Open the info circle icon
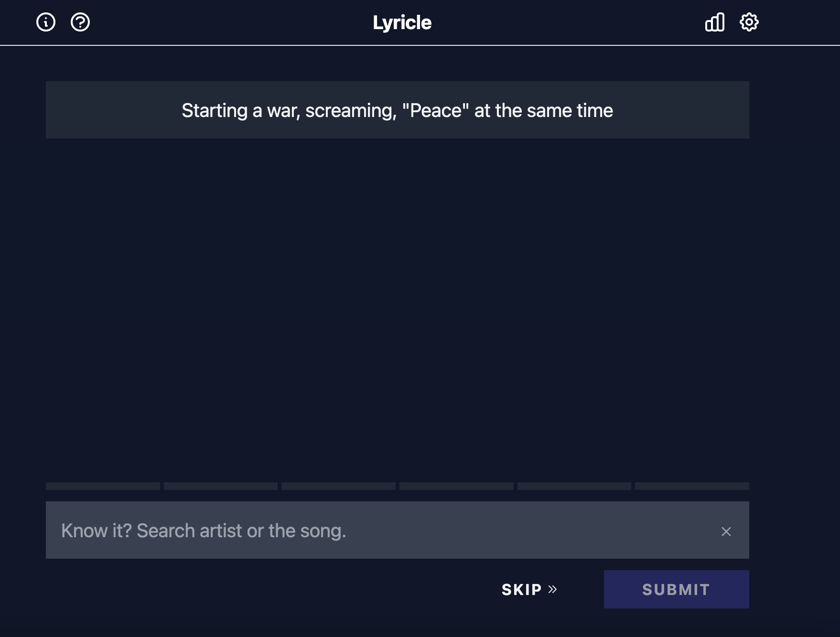 pyautogui.click(x=46, y=22)
